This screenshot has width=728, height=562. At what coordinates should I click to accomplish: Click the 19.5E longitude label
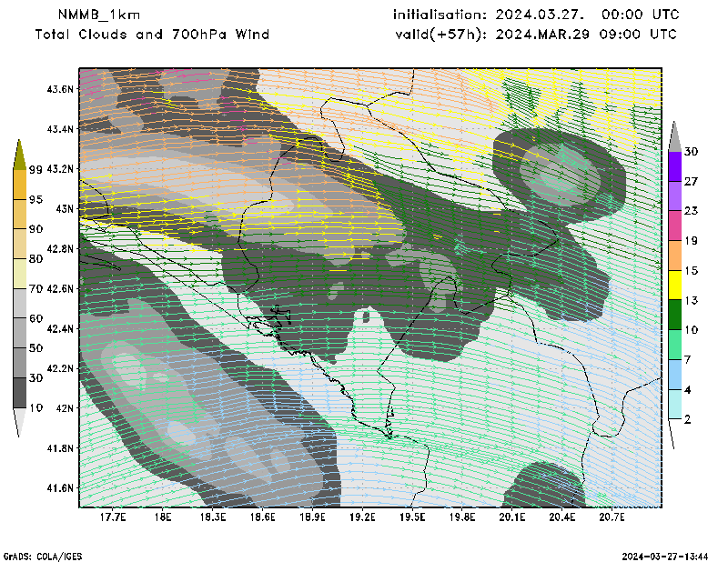(x=412, y=517)
